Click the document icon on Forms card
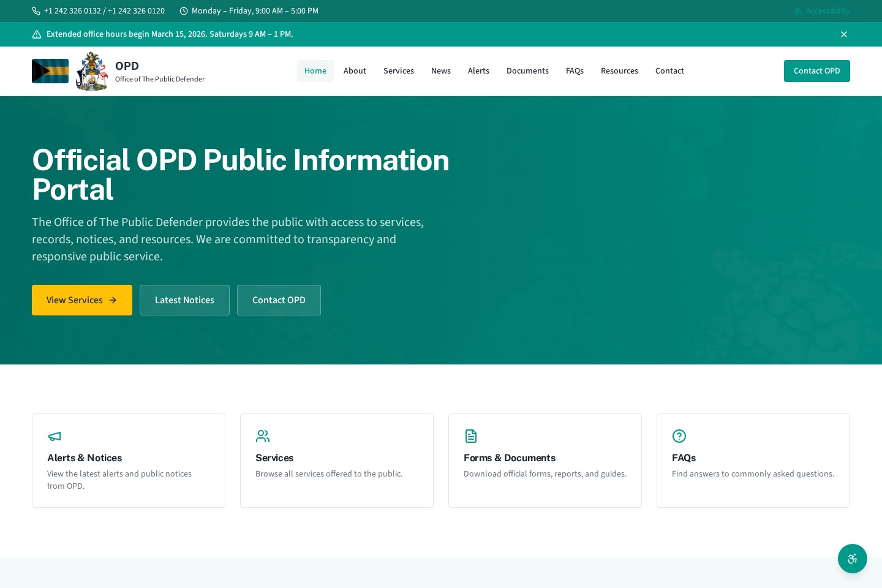 [x=471, y=436]
